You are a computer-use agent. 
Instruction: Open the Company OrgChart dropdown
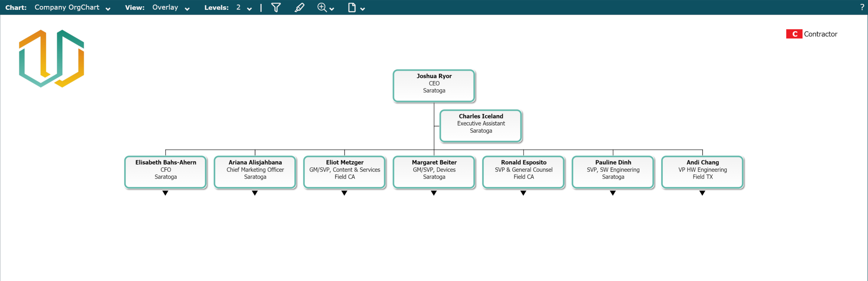click(72, 7)
